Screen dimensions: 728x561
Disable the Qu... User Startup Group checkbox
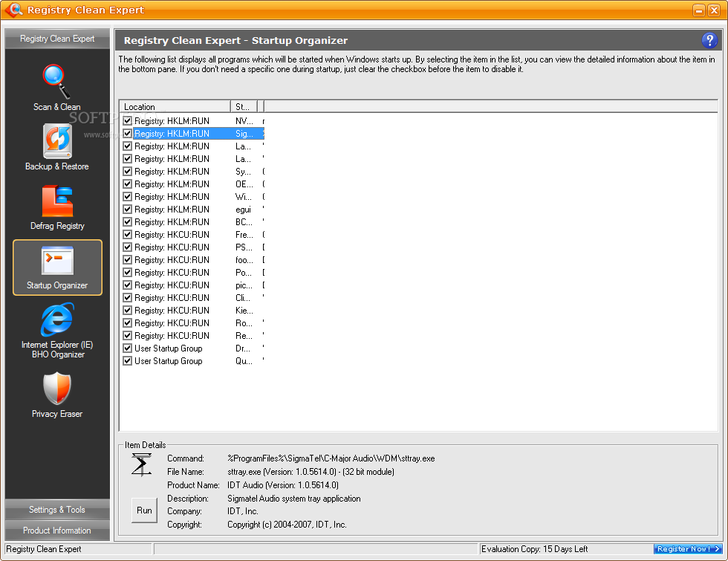tap(128, 361)
